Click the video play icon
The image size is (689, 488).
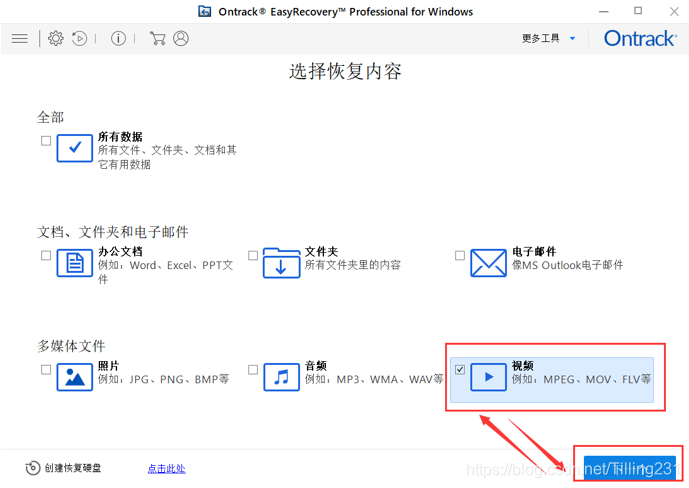(x=488, y=377)
